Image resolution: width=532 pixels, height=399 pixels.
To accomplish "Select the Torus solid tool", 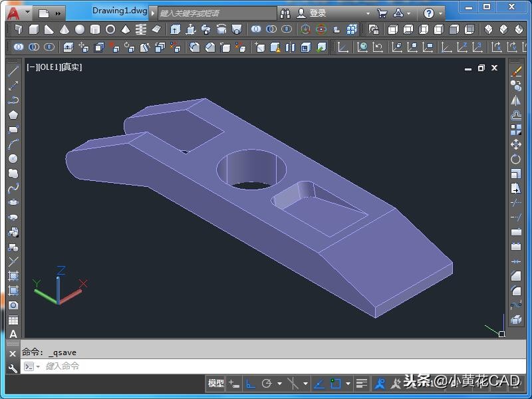I will 110,30.
